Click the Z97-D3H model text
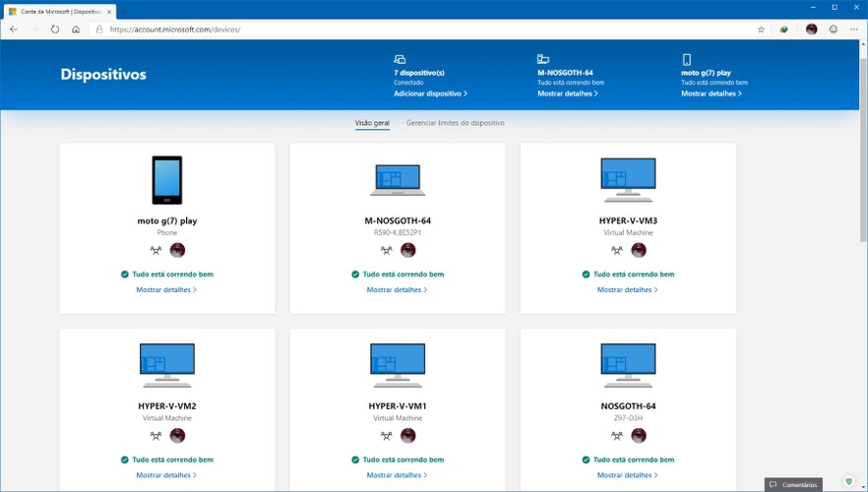Viewport: 868px width, 492px height. click(x=628, y=418)
